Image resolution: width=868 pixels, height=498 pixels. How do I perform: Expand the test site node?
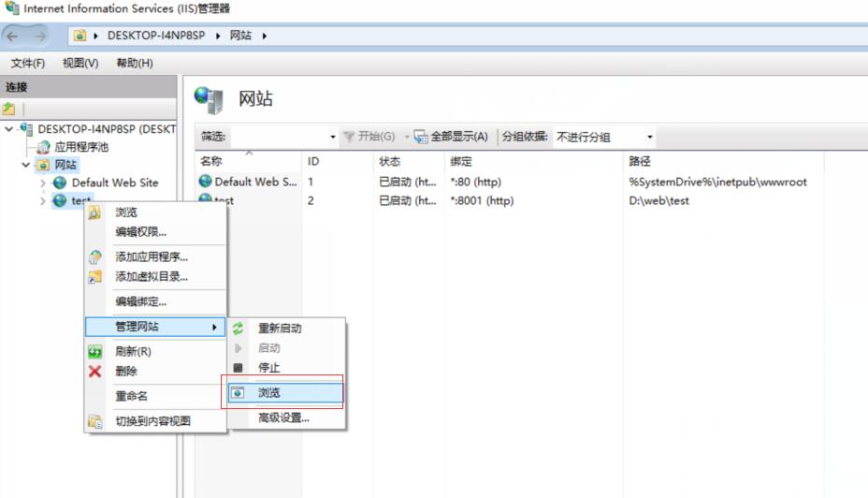43,201
